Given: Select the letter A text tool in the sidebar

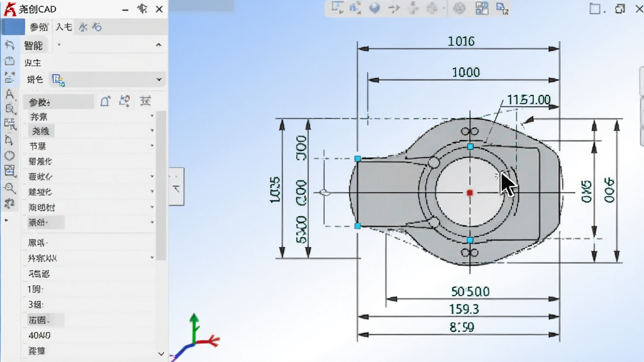Looking at the screenshot, I should coord(9,94).
